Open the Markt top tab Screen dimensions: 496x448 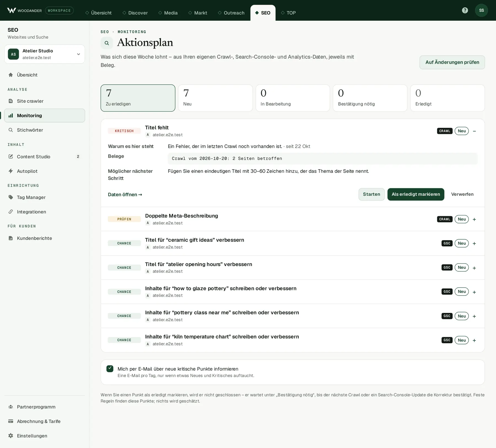(x=198, y=13)
